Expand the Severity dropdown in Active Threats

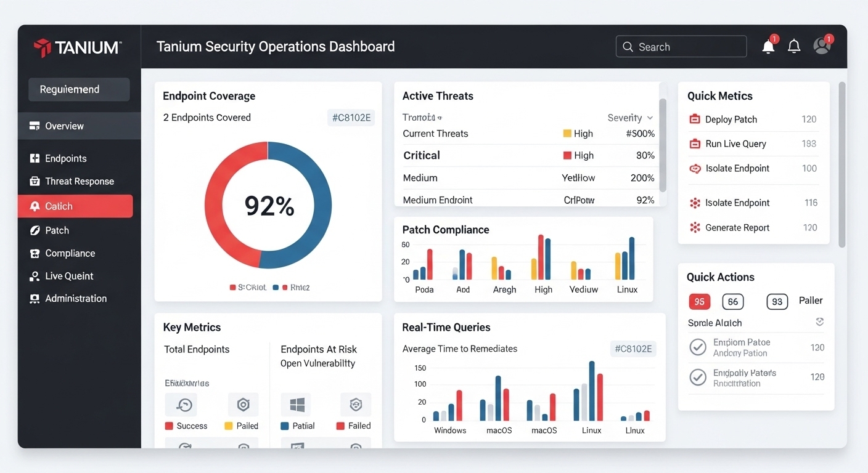(649, 118)
